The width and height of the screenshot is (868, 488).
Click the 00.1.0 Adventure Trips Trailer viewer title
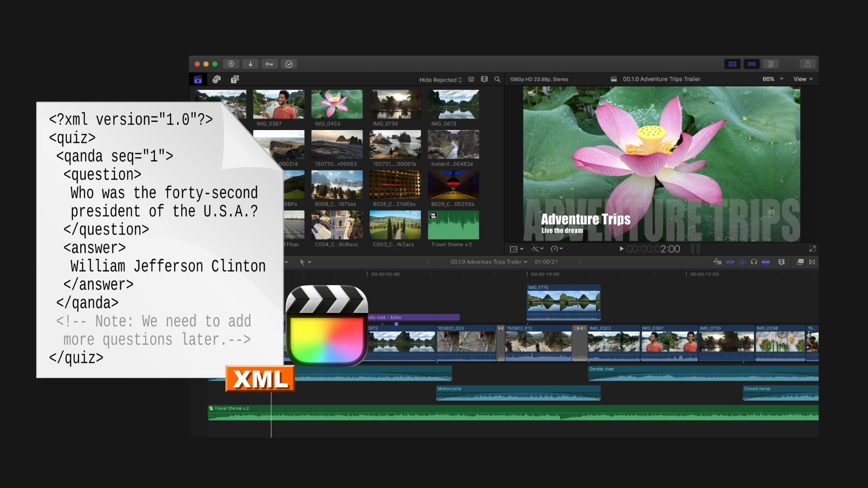click(661, 79)
